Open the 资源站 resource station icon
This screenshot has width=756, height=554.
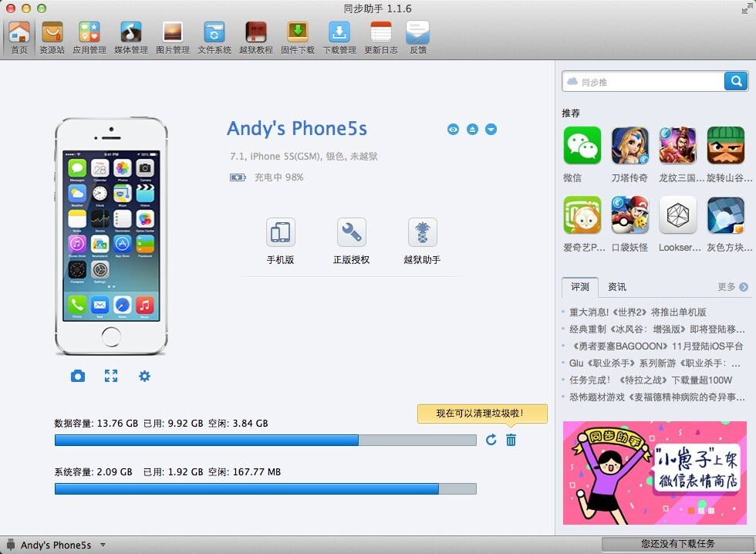tap(52, 38)
